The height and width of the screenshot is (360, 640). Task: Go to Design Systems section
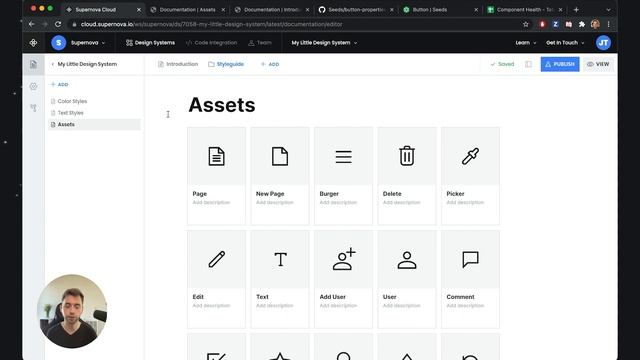pyautogui.click(x=150, y=42)
